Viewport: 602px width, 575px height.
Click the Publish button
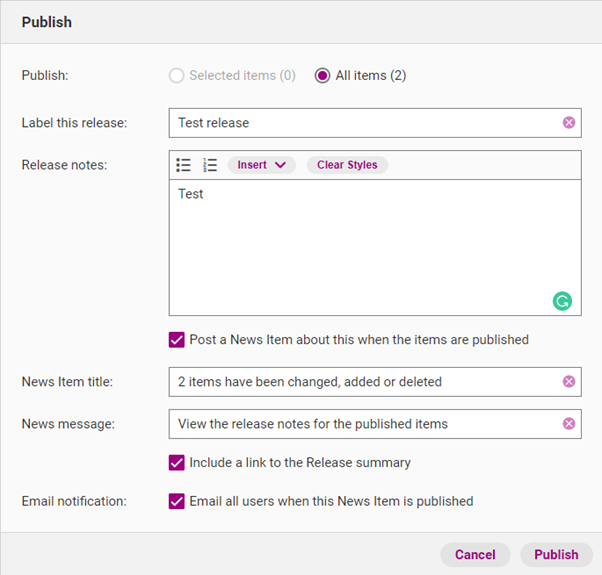556,555
